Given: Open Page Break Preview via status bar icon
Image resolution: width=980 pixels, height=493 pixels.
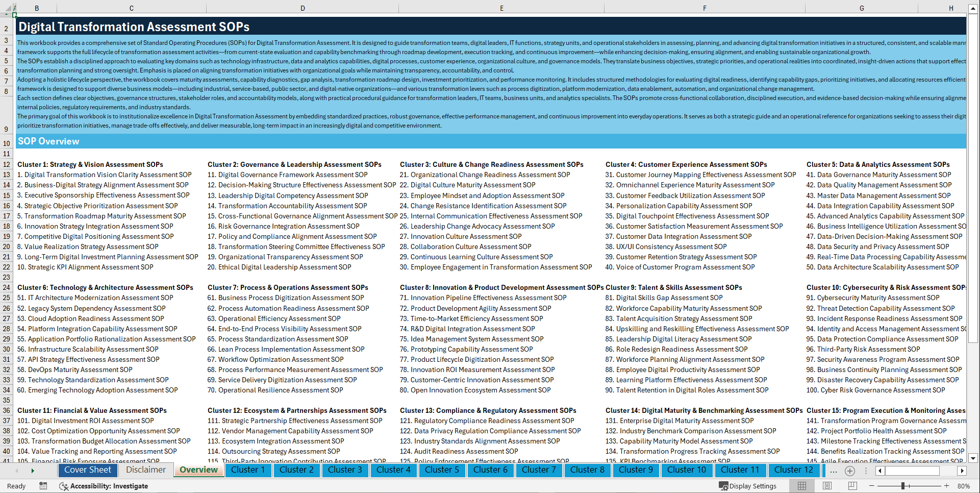Looking at the screenshot, I should (852, 486).
